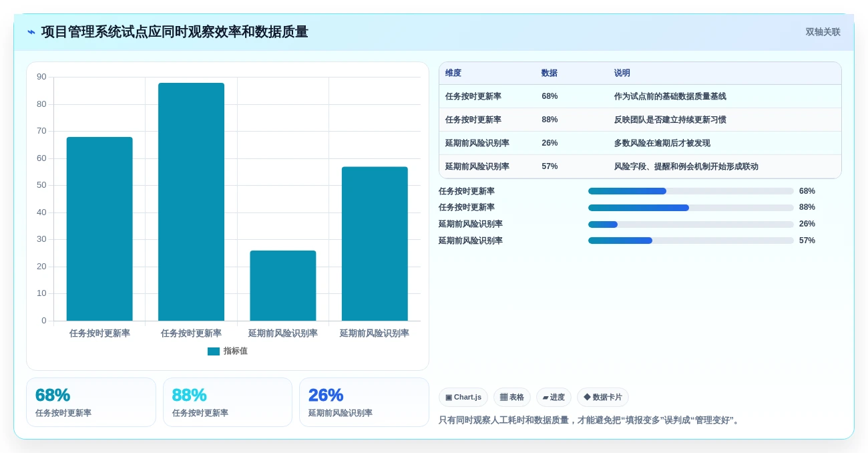Viewport: 868px width, 453px height.
Task: Click the 指标值 legend label
Action: pos(236,351)
